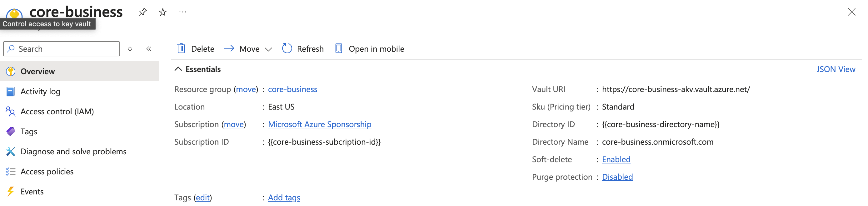This screenshot has width=868, height=206.
Task: Go to Access policies in sidebar
Action: click(x=47, y=172)
